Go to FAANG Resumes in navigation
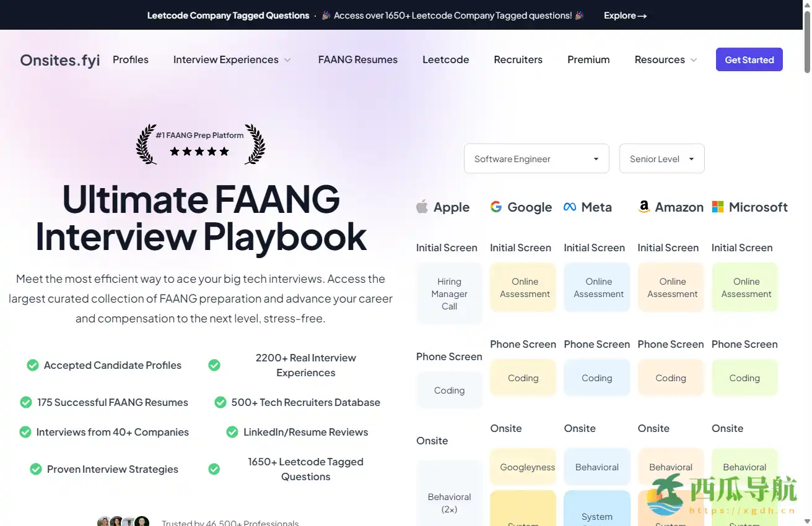The height and width of the screenshot is (526, 812). pyautogui.click(x=358, y=60)
